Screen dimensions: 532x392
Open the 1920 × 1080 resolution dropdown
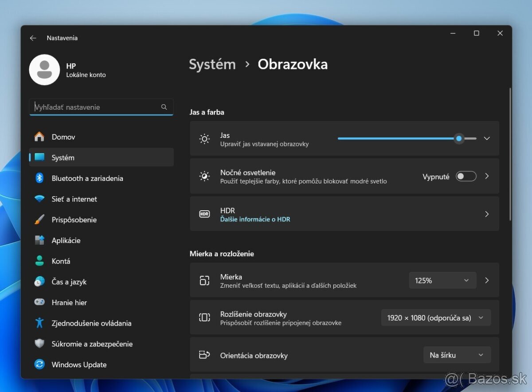[x=435, y=318]
